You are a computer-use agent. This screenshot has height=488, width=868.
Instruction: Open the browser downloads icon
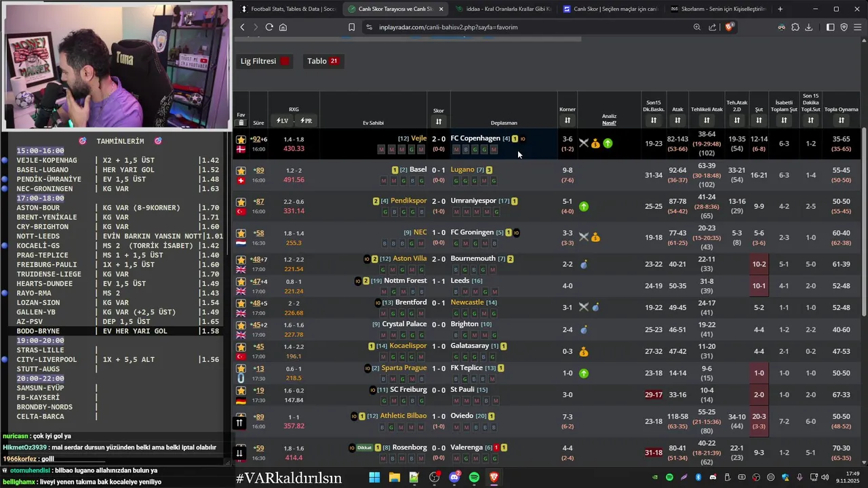808,27
